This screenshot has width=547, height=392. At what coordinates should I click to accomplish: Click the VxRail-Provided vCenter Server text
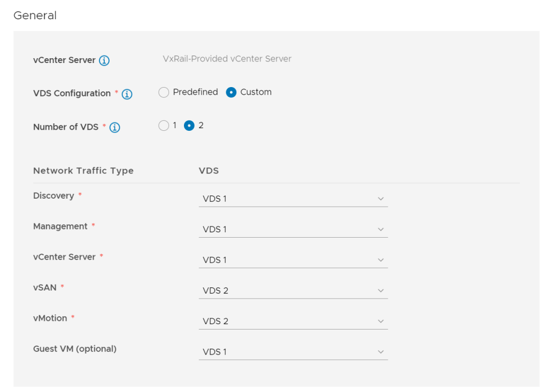(x=227, y=59)
